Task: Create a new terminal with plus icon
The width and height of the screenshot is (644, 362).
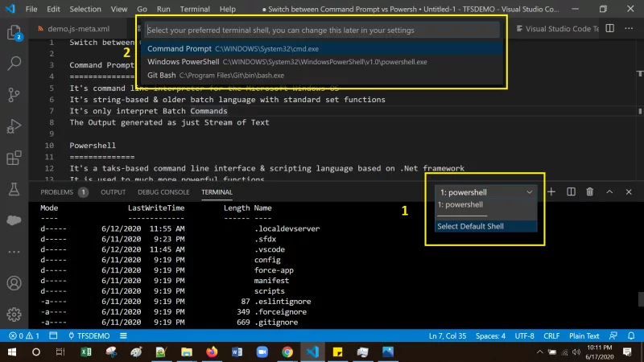Action: (552, 192)
